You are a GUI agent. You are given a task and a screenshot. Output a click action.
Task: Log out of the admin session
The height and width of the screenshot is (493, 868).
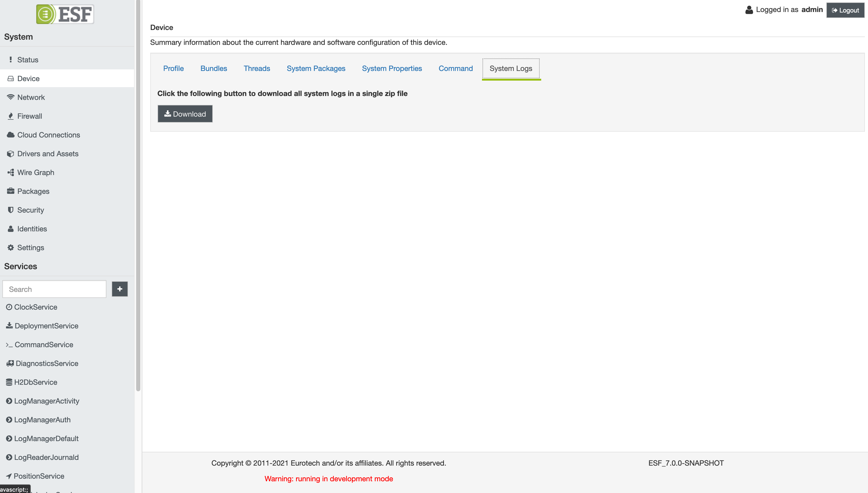[845, 10]
